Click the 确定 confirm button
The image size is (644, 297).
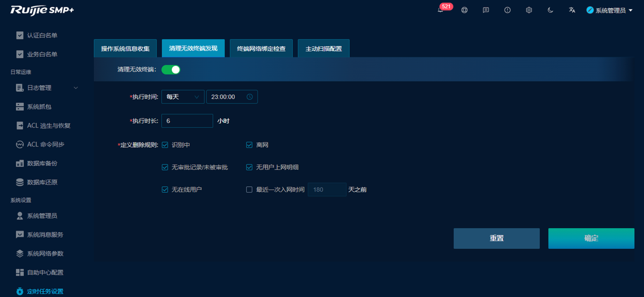(591, 239)
